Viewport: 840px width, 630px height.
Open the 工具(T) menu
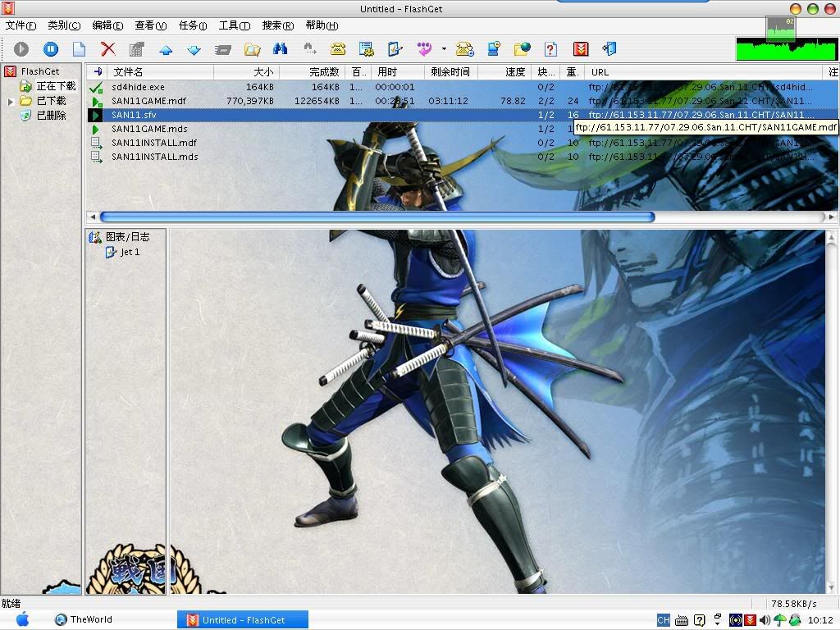pyautogui.click(x=235, y=25)
